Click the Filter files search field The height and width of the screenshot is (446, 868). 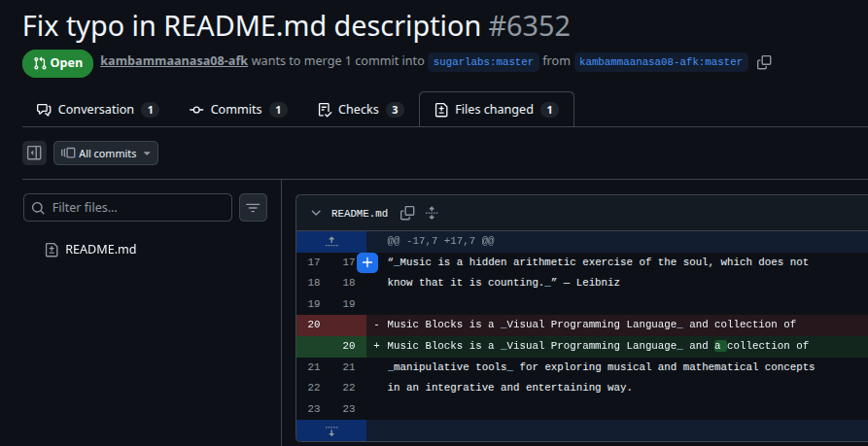(128, 208)
